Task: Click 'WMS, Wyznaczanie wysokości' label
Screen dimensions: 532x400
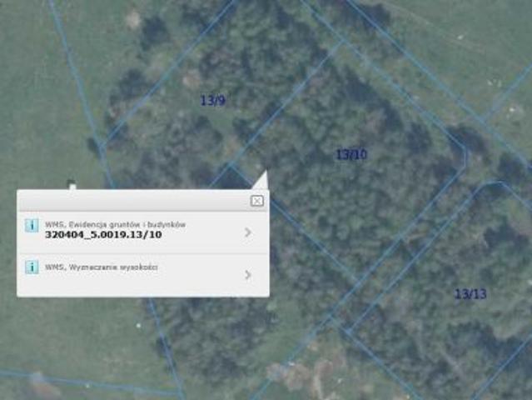Action: 102,267
